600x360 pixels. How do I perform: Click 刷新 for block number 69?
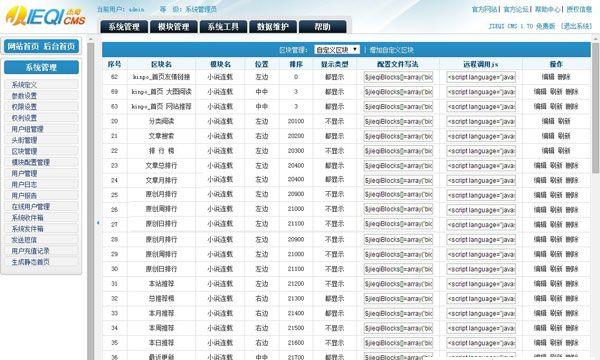[556, 92]
